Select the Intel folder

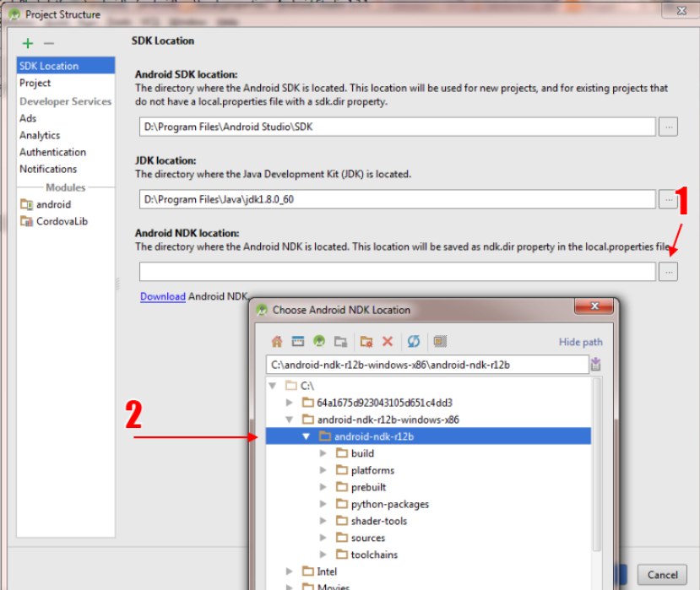[327, 571]
